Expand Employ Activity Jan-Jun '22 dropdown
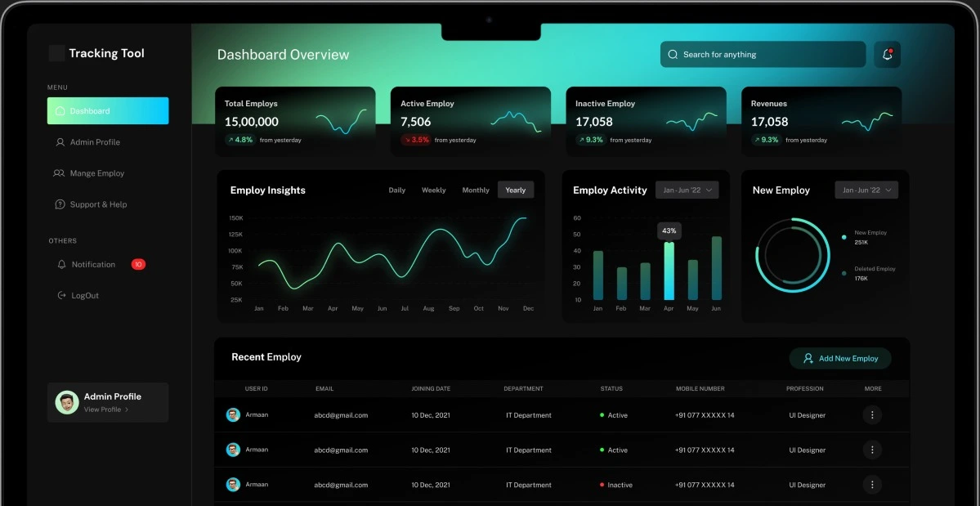 (687, 190)
